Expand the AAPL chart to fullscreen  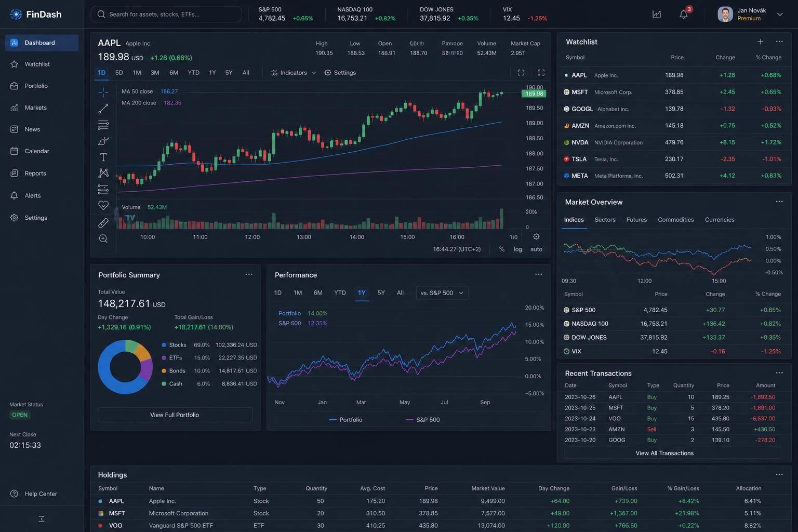[541, 73]
